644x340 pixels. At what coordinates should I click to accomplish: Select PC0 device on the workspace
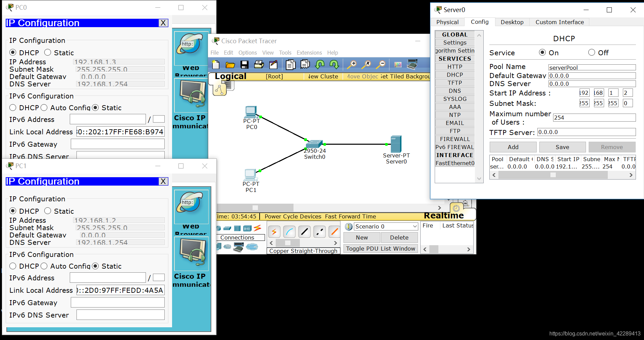click(251, 112)
